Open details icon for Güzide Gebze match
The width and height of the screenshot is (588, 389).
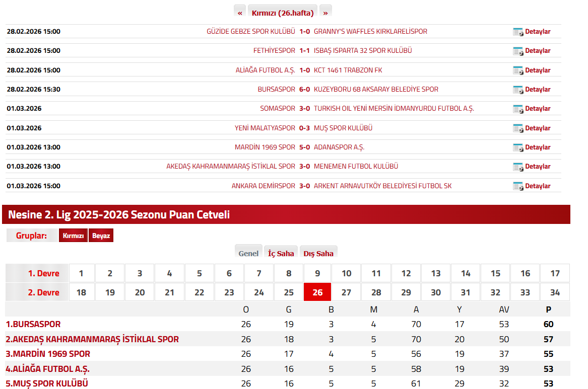tap(518, 32)
